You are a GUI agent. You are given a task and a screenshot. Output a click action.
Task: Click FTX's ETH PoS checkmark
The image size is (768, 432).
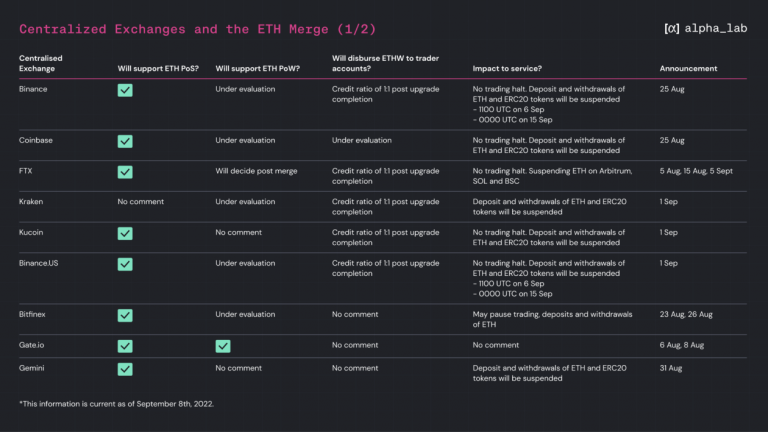point(125,172)
